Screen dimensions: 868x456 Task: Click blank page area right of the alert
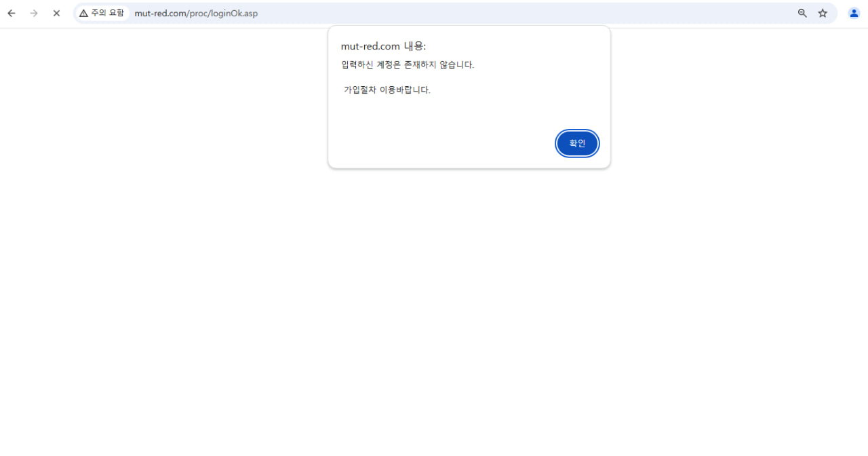click(732, 136)
